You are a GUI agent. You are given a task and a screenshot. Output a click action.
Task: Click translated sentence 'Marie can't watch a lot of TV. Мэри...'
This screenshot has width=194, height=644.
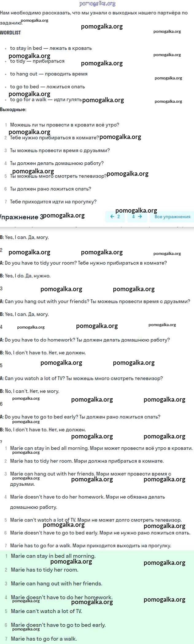[96, 520]
